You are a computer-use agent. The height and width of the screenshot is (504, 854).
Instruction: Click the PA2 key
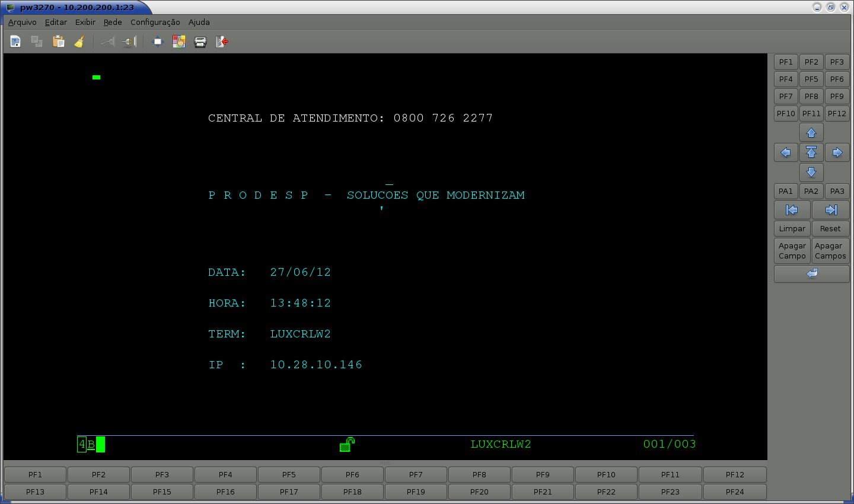click(x=811, y=191)
